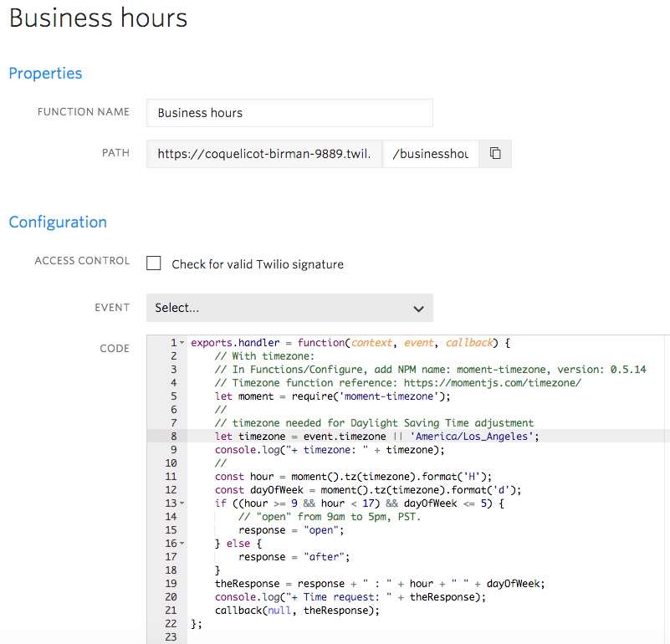The image size is (670, 644).
Task: Click the response = "after" line
Action: coord(294,557)
